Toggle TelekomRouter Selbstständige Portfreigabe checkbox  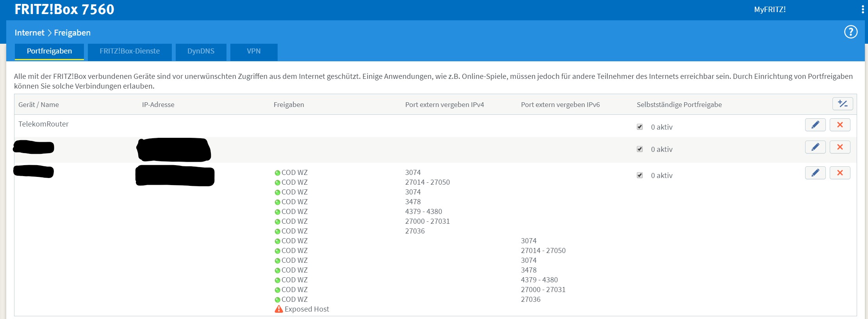point(640,127)
